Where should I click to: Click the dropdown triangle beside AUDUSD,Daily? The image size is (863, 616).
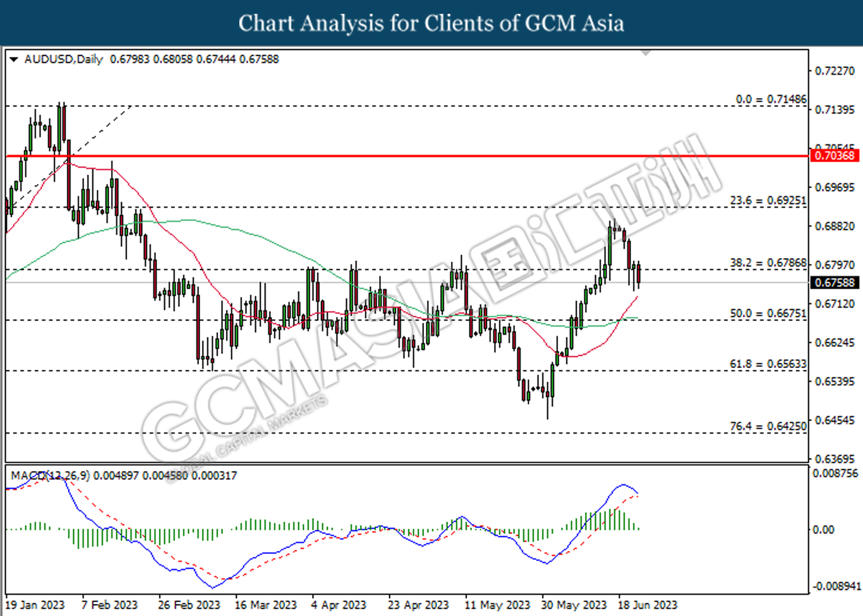point(14,59)
